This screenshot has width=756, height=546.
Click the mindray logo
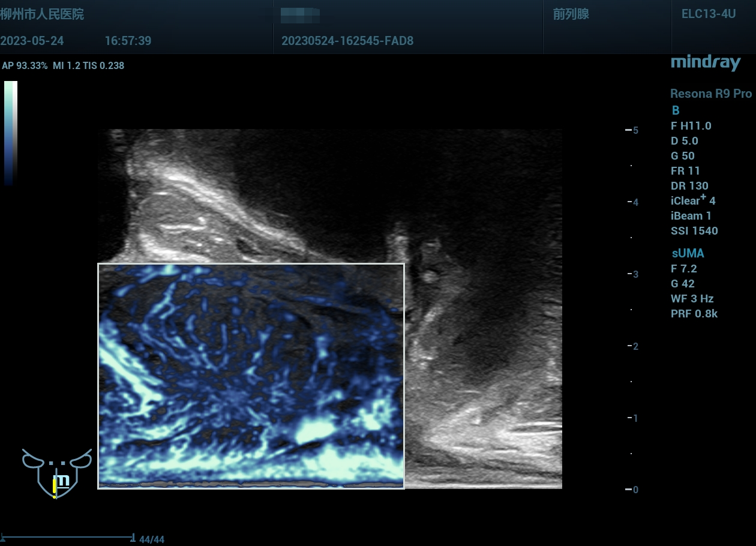705,62
